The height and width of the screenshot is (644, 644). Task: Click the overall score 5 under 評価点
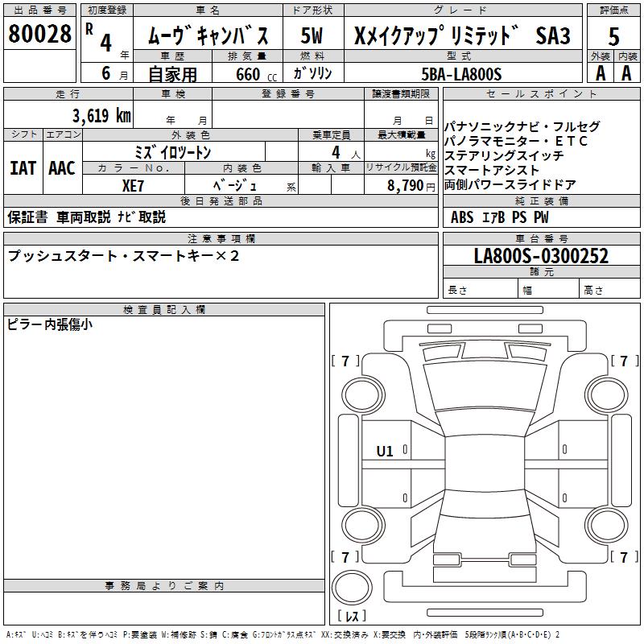[613, 36]
